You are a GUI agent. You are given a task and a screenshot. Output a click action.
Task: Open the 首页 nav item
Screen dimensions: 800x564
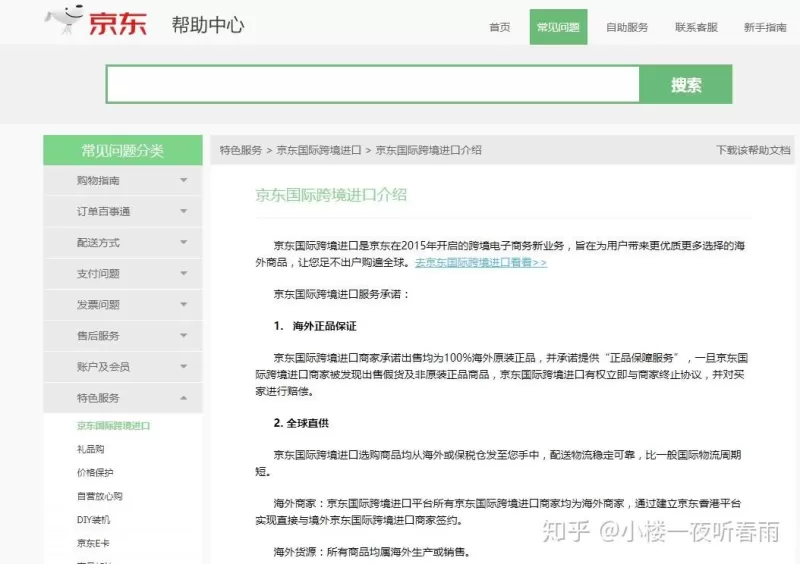pos(499,27)
